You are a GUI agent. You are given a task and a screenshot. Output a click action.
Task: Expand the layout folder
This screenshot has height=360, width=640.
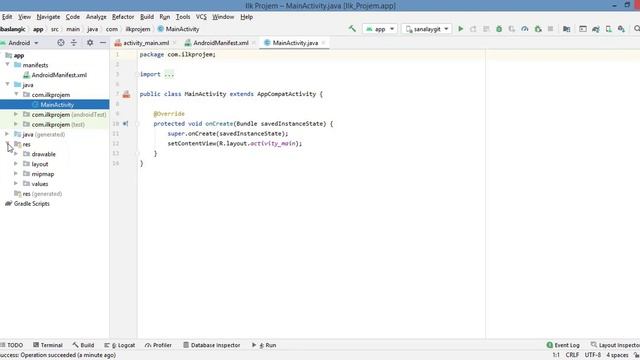pyautogui.click(x=16, y=164)
